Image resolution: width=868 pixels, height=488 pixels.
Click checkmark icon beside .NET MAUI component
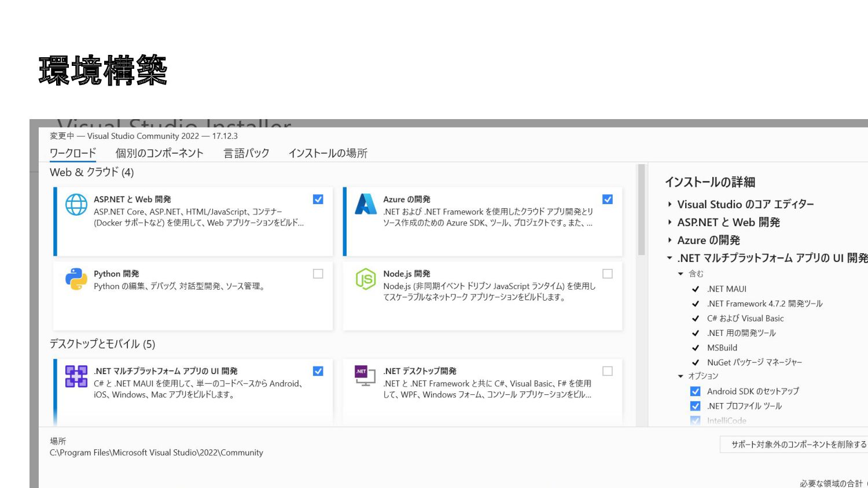tap(696, 289)
